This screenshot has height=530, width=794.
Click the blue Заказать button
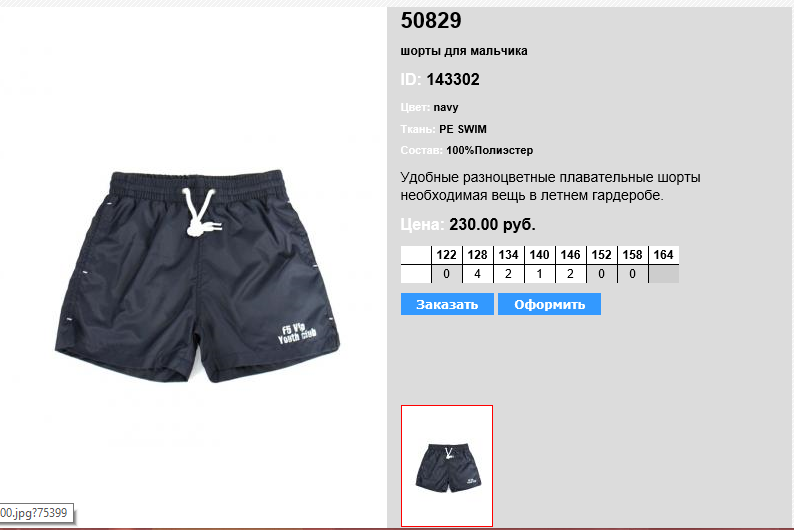pyautogui.click(x=447, y=304)
